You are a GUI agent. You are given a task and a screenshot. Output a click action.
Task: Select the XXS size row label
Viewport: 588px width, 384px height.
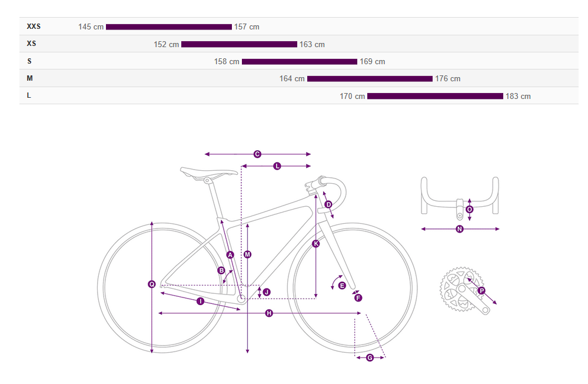pos(34,27)
